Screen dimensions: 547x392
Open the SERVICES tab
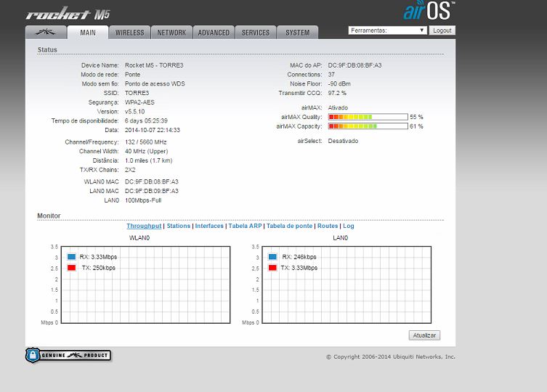(256, 33)
